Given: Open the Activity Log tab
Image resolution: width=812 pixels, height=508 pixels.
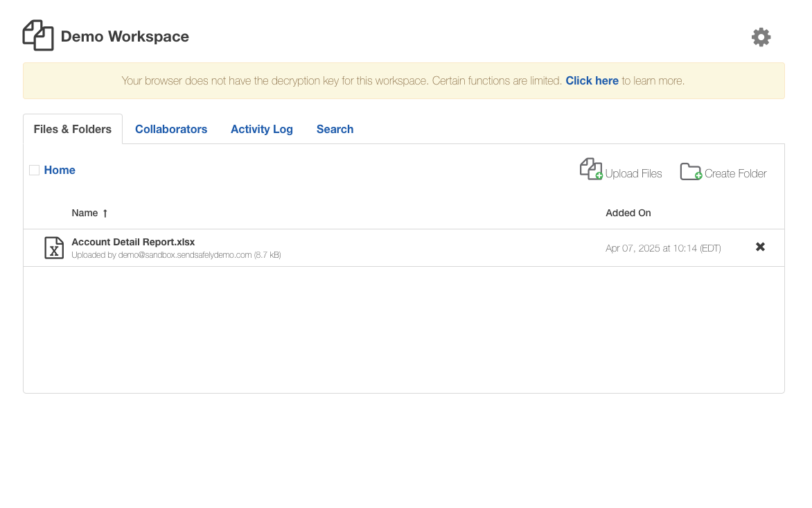Looking at the screenshot, I should coord(261,130).
